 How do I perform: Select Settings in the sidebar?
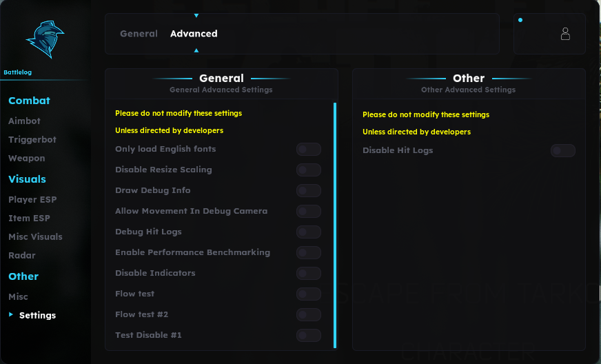point(37,315)
